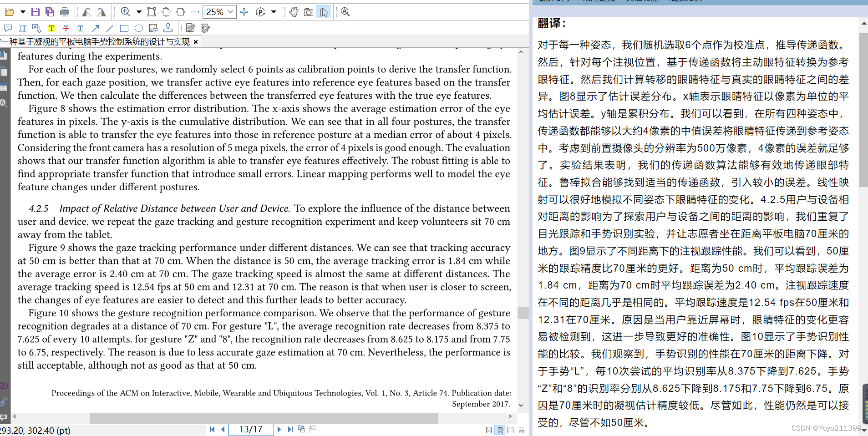Select the Strikeout annotation tool

click(66, 28)
